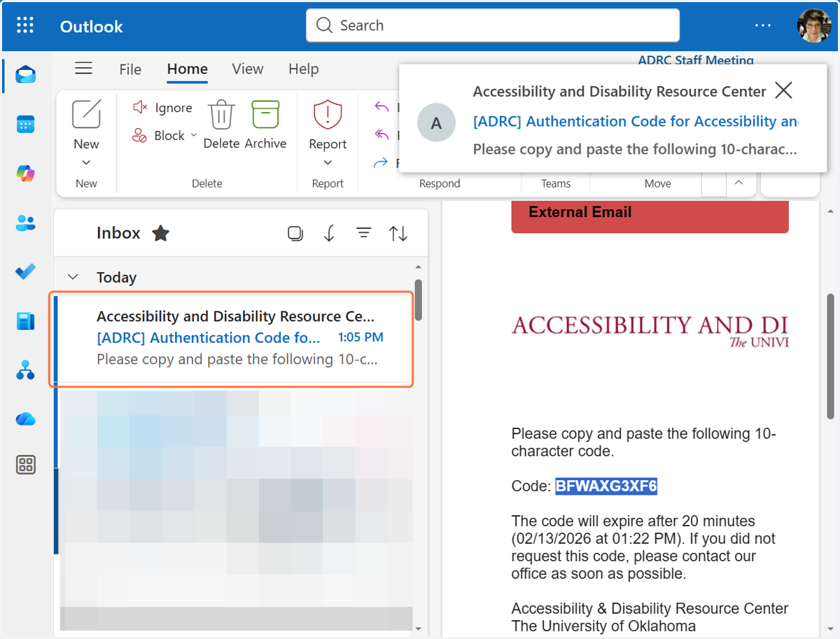Open the To Do checkmark app
Image resolution: width=840 pixels, height=639 pixels.
26,272
